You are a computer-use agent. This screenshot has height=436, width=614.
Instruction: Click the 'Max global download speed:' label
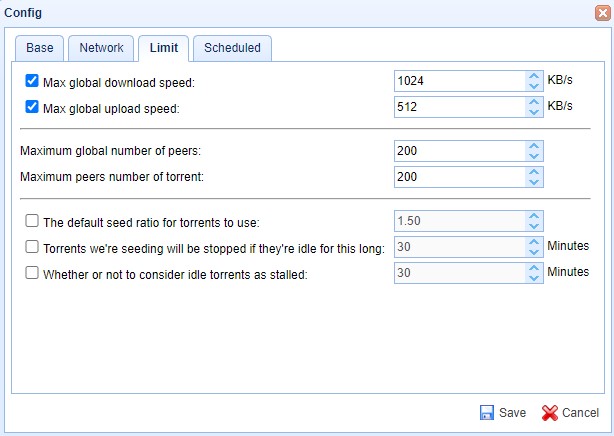point(119,83)
